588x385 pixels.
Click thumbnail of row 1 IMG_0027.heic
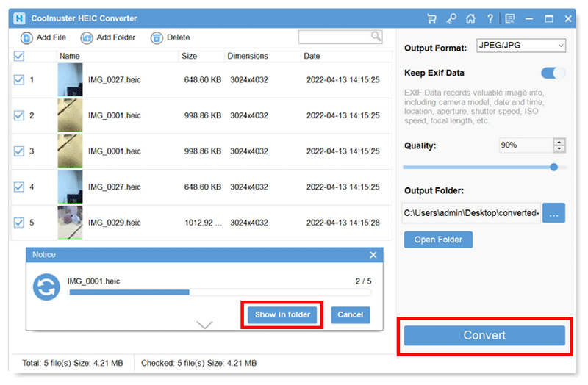70,79
